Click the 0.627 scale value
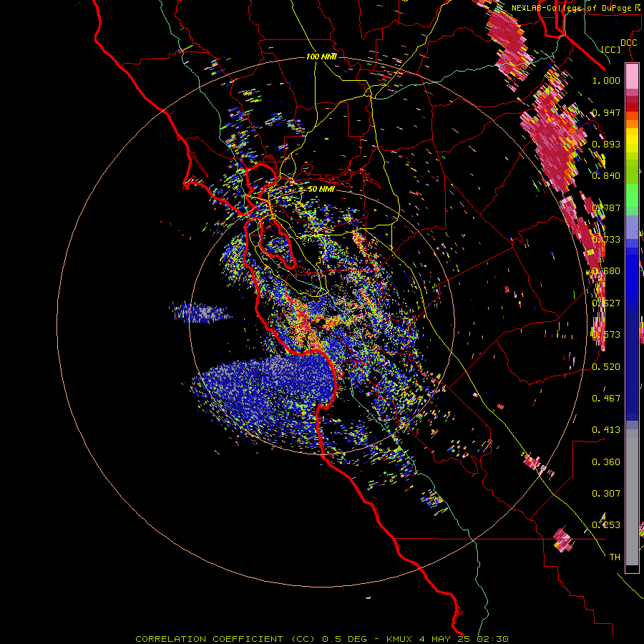This screenshot has width=644, height=644. coord(606,303)
